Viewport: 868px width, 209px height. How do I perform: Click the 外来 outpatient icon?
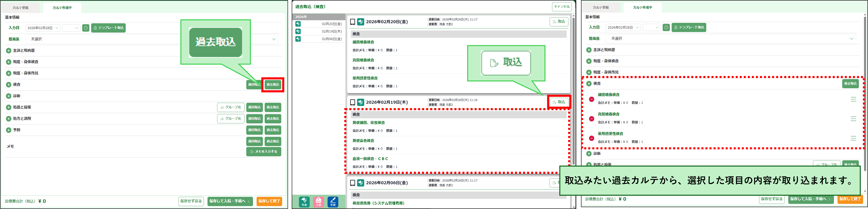coord(304,202)
